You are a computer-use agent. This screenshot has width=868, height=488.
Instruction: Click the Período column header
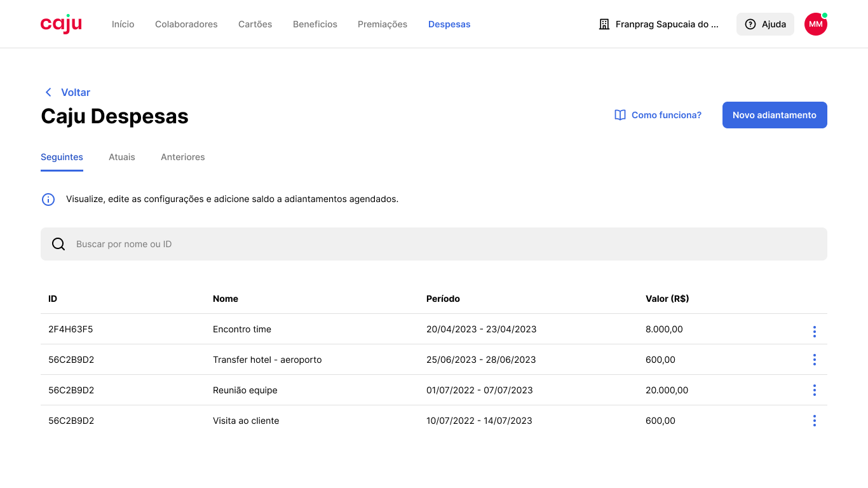443,299
